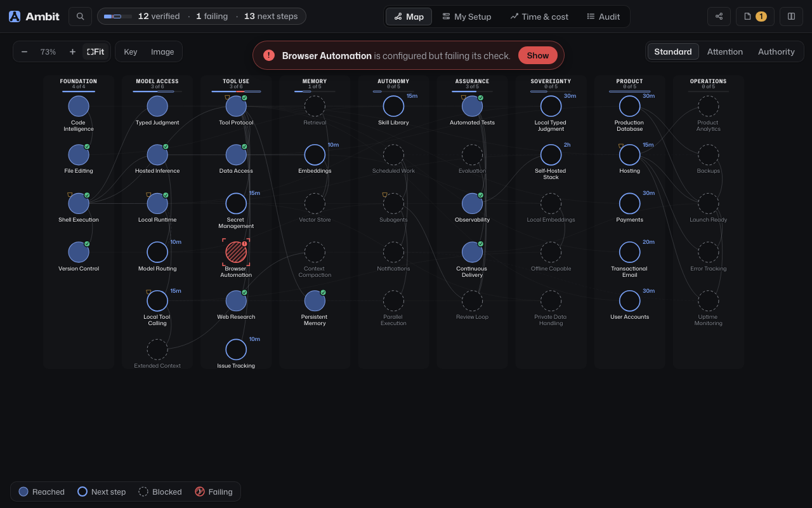The image size is (812, 508).
Task: Open the search icon in header
Action: click(80, 17)
